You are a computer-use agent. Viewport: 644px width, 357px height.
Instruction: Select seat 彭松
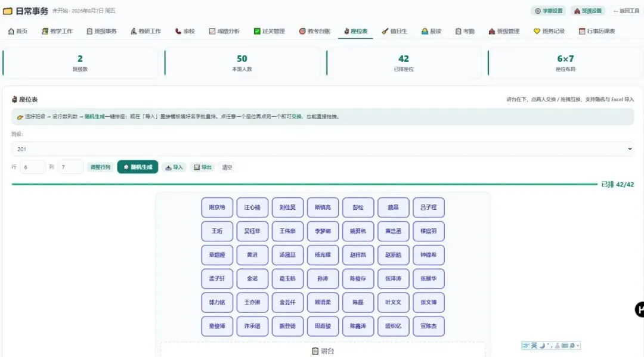358,207
